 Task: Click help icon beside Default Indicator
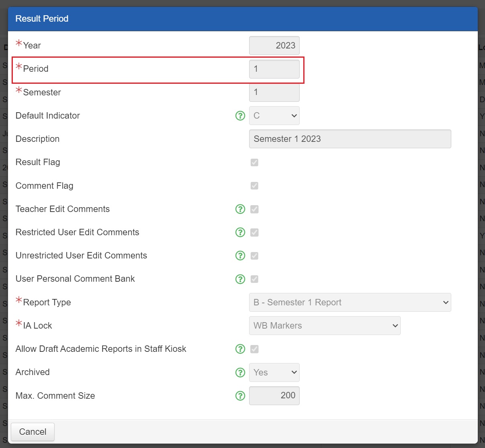[240, 116]
